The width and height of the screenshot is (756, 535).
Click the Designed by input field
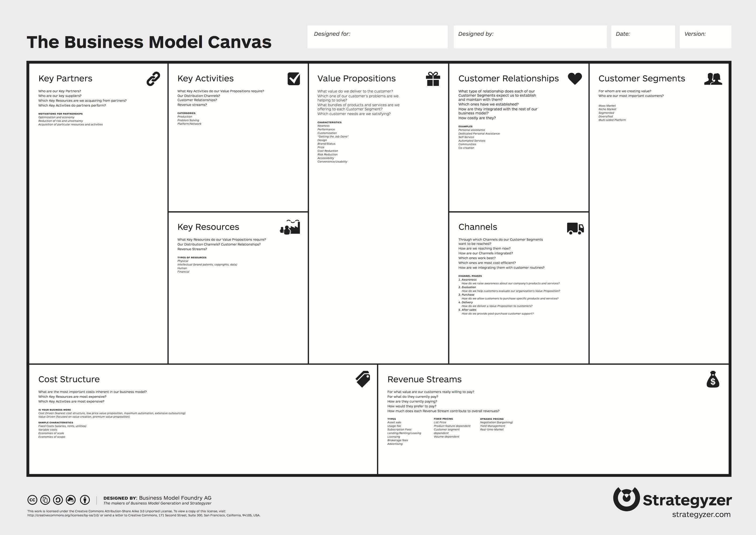click(x=530, y=37)
